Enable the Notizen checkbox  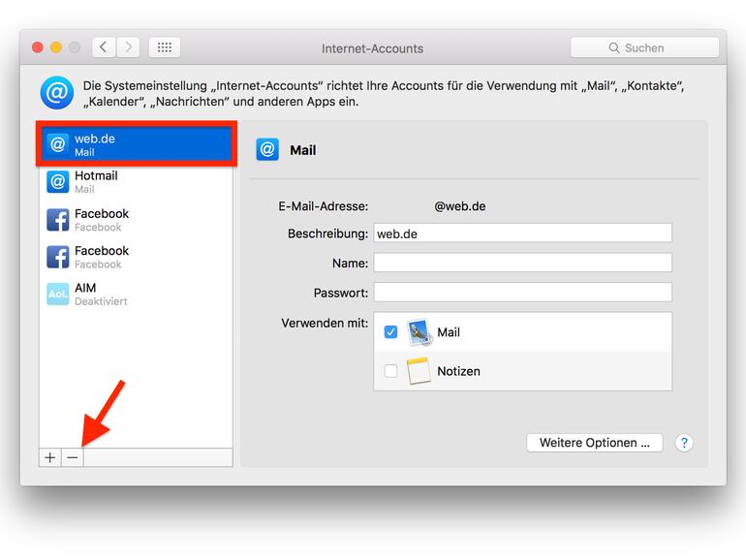pyautogui.click(x=390, y=371)
